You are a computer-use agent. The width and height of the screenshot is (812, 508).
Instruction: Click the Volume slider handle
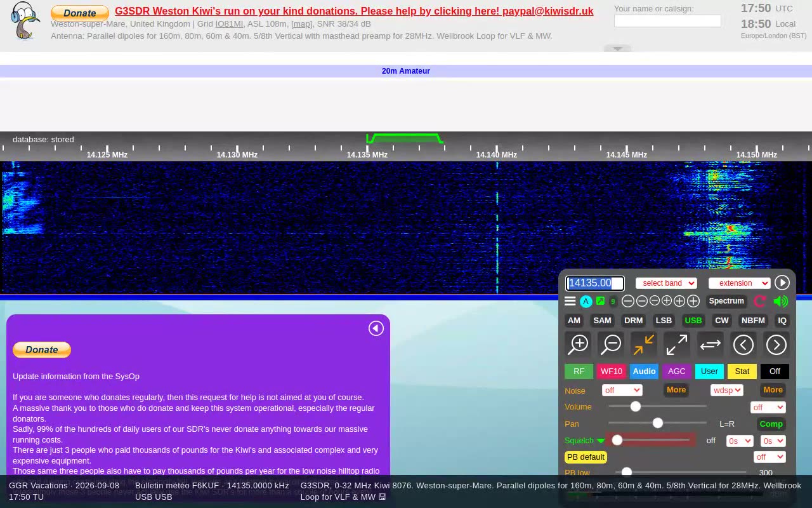[635, 406]
